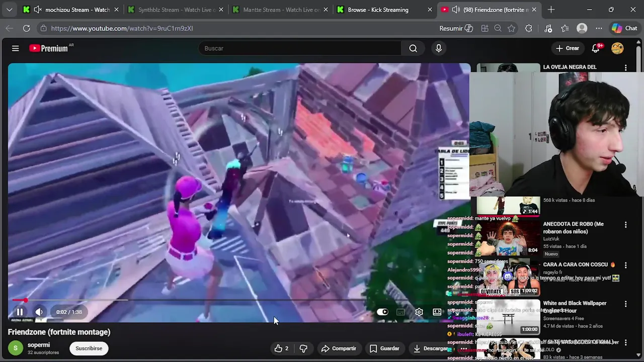644x362 pixels.
Task: Click the 0:02 / 1:38 time display
Action: click(x=69, y=312)
